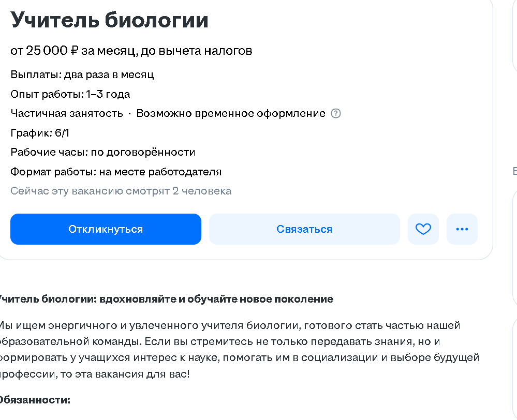
Task: Click the question mark help icon
Action: coord(336,114)
